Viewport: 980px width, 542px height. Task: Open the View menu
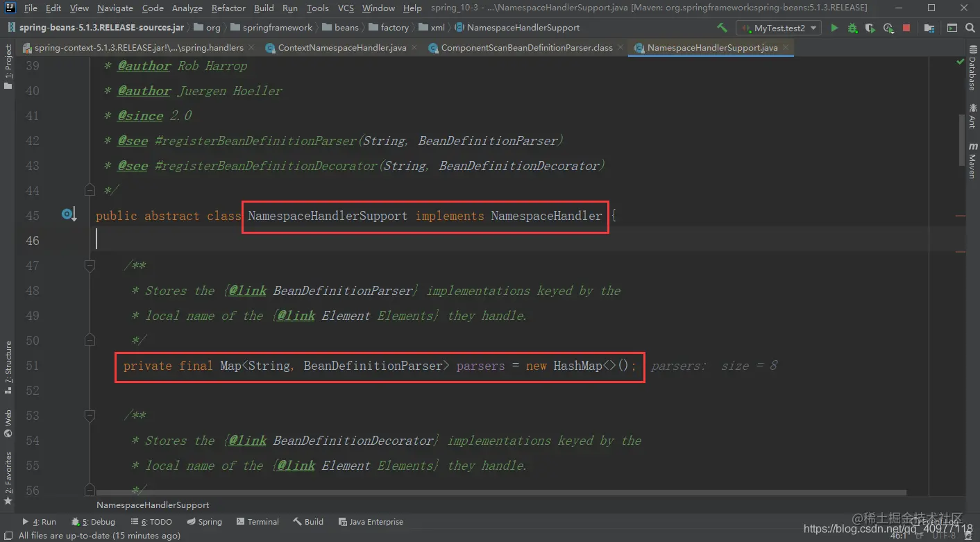coord(79,8)
